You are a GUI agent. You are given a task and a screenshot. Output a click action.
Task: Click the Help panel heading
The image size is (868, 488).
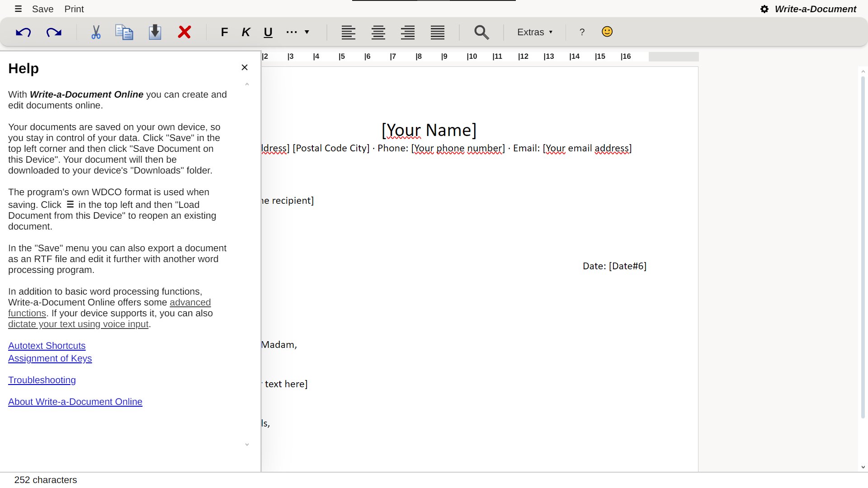(24, 69)
